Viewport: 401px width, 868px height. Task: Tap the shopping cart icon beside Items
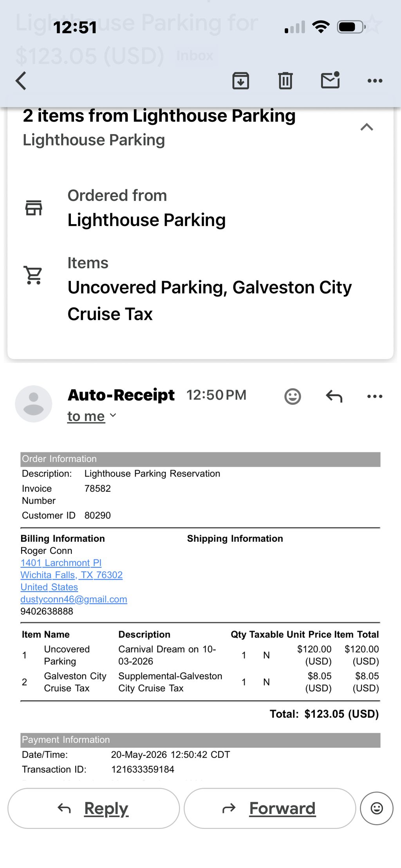(33, 275)
